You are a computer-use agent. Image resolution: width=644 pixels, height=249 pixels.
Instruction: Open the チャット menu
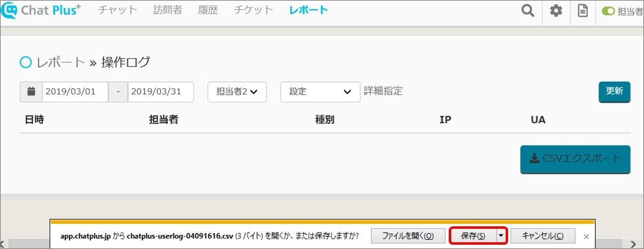pyautogui.click(x=118, y=10)
